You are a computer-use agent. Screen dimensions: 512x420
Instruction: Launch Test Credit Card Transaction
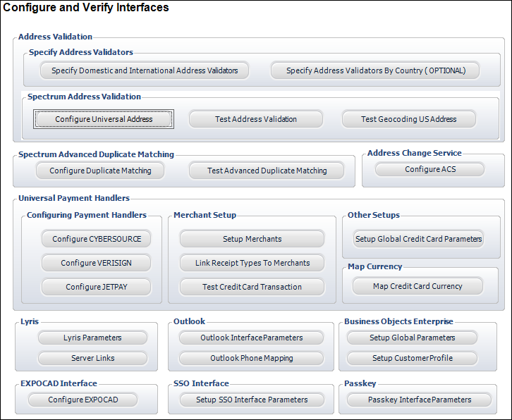pyautogui.click(x=252, y=287)
